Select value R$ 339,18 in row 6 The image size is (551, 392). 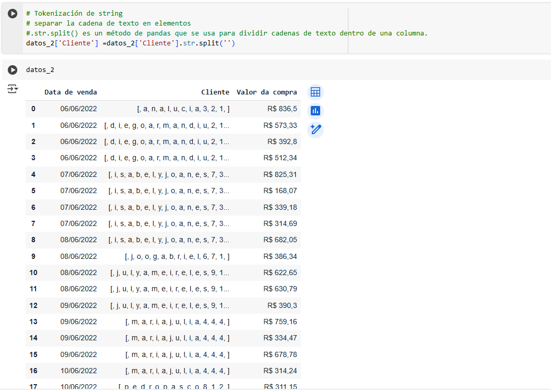(280, 207)
